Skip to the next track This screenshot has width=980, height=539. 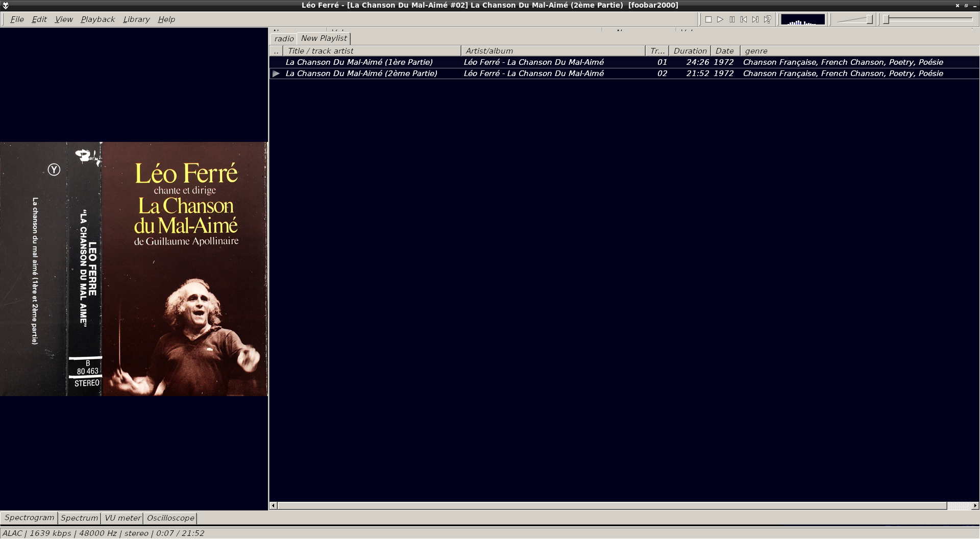[x=755, y=19]
